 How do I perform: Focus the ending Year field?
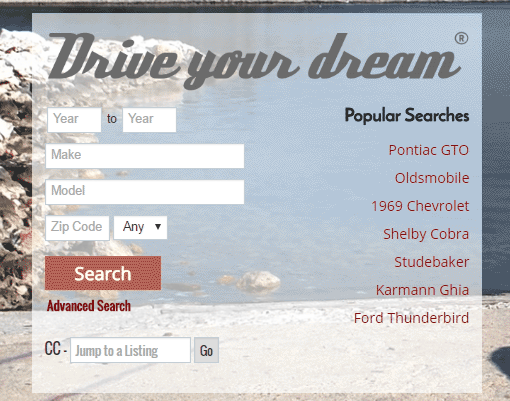[x=149, y=120]
